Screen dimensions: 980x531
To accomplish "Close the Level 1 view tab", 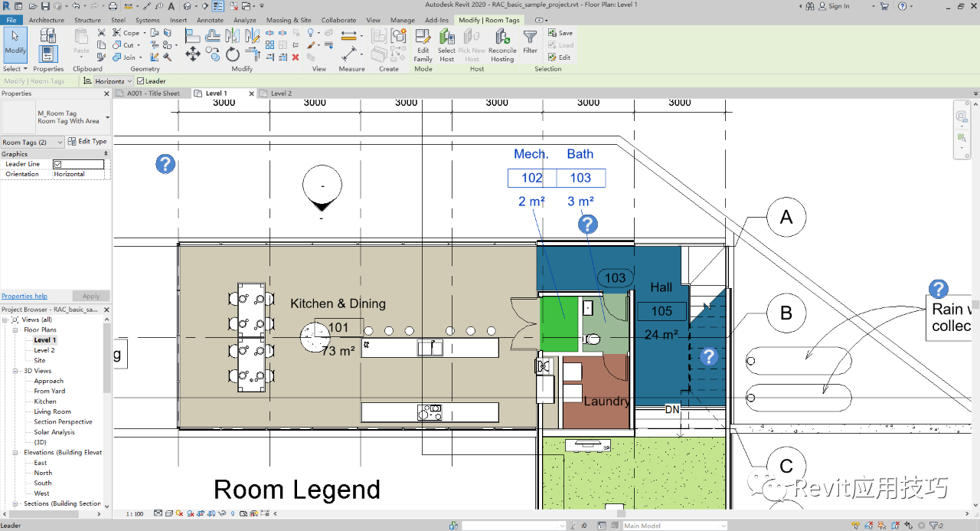I will pos(251,93).
